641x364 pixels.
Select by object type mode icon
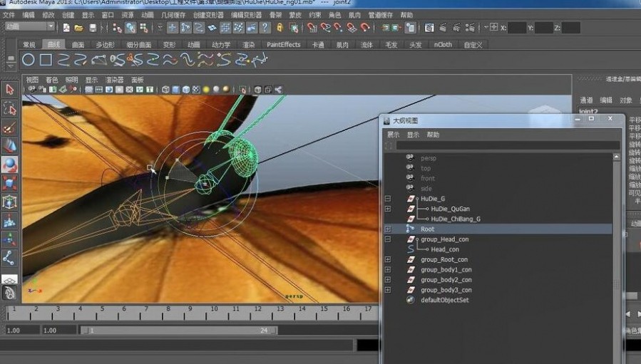click(x=130, y=28)
